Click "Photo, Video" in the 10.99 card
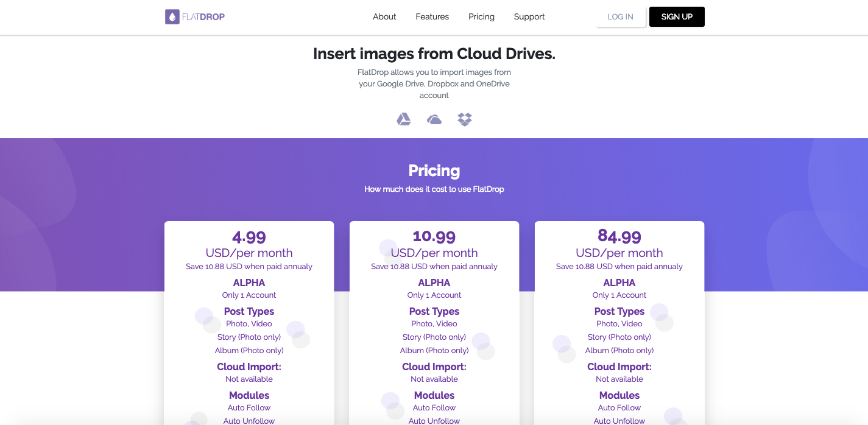Screen dimensions: 868x425 click(x=434, y=324)
